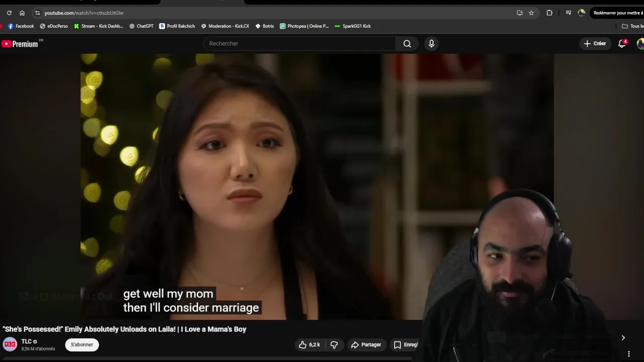Open the Photopea bookmark
644x362 pixels.
coord(304,26)
